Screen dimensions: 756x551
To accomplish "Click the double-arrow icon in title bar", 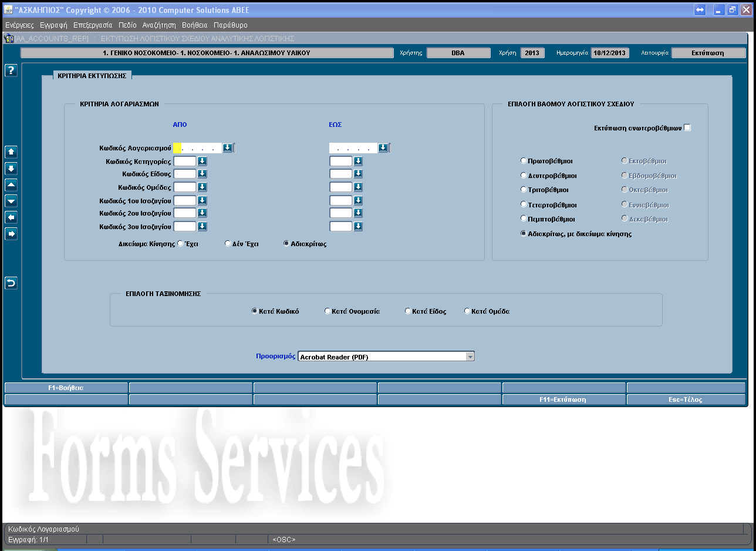I will pyautogui.click(x=700, y=10).
